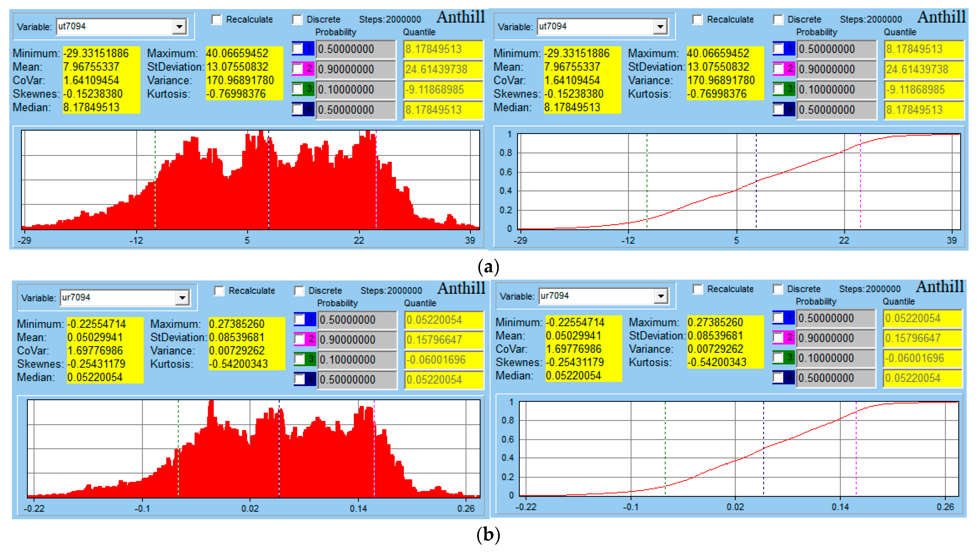
Task: Toggle green quantile marker 3 in top-left panel
Action: tap(298, 89)
